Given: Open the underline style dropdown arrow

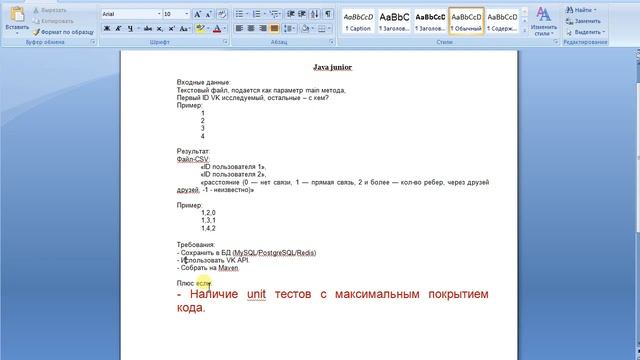Looking at the screenshot, I should [x=138, y=29].
